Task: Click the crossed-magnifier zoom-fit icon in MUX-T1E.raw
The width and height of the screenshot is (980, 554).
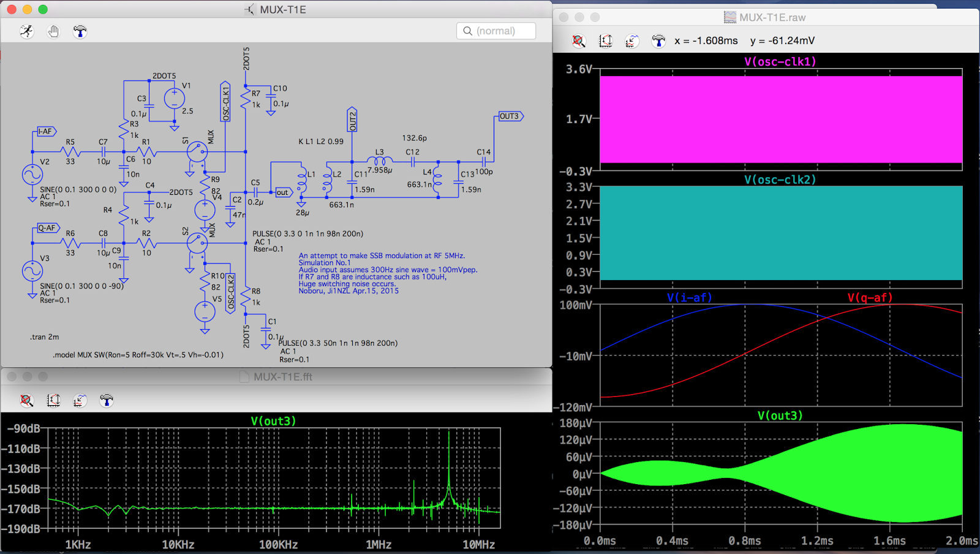Action: click(x=578, y=40)
